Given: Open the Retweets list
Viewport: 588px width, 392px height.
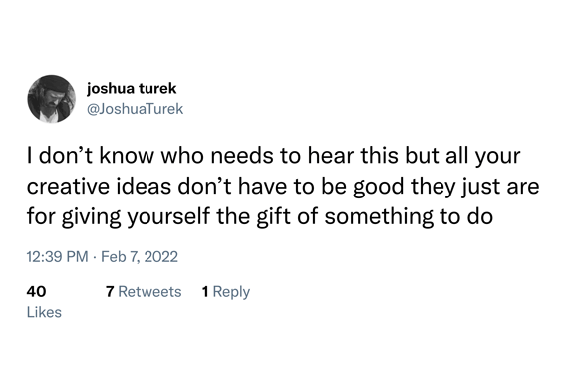Looking at the screenshot, I should coord(149,291).
